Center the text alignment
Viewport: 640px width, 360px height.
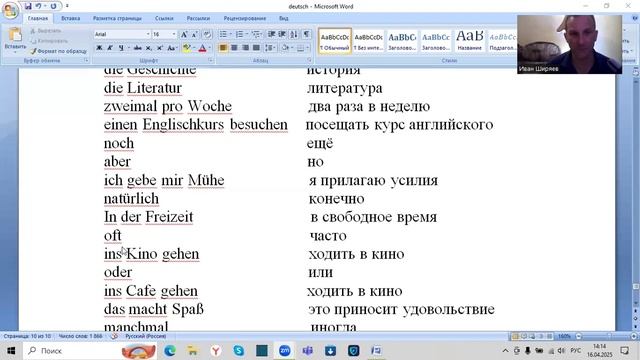(x=234, y=48)
